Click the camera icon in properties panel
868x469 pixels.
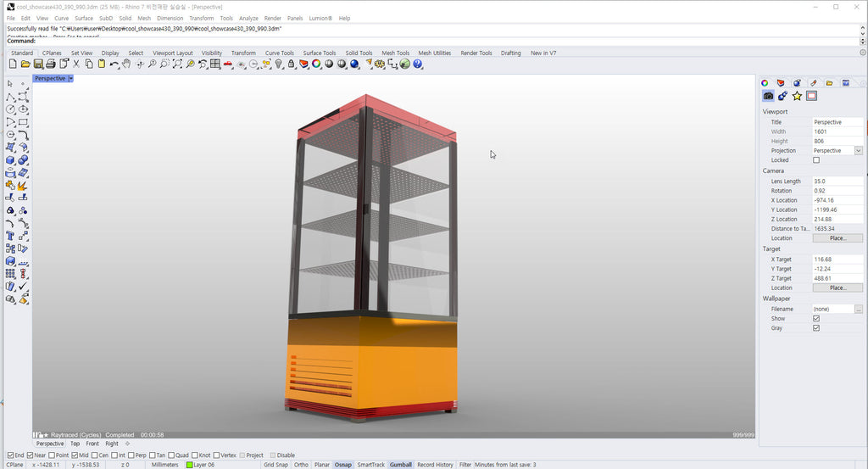coord(768,97)
